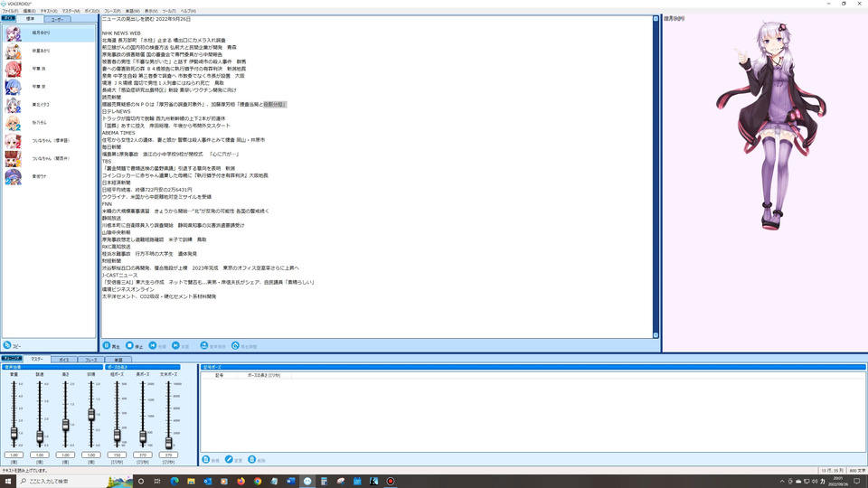This screenshot has width=868, height=488.
Task: Open Firefox from the taskbar
Action: (x=241, y=482)
